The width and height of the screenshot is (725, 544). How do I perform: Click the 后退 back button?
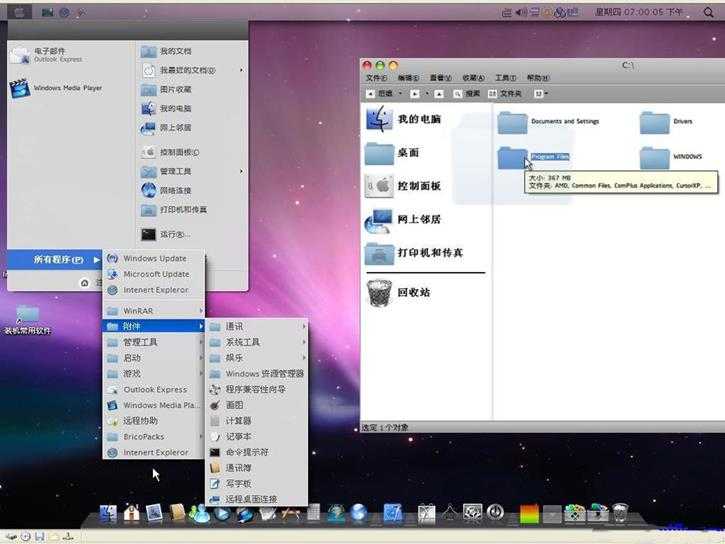381,93
